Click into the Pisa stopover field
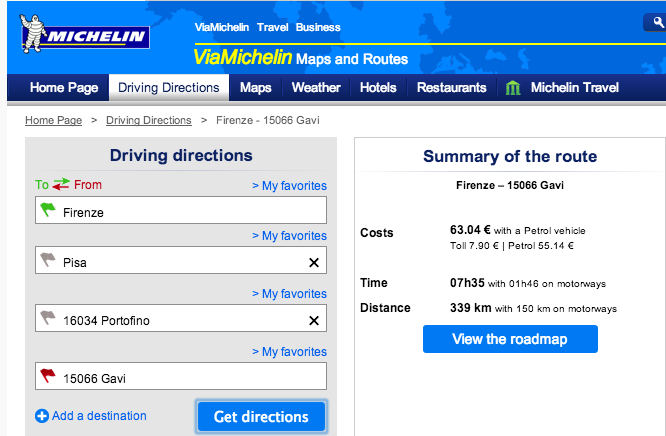 point(181,260)
